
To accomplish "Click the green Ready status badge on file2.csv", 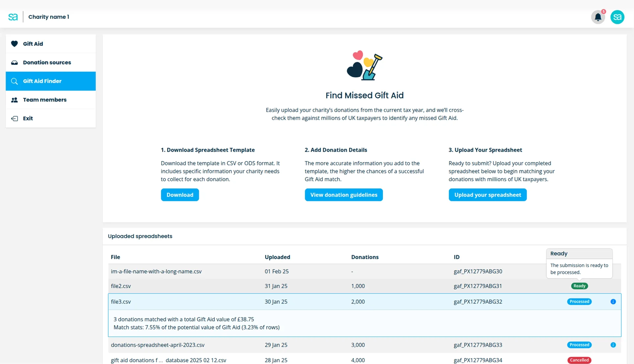I will coord(579,286).
